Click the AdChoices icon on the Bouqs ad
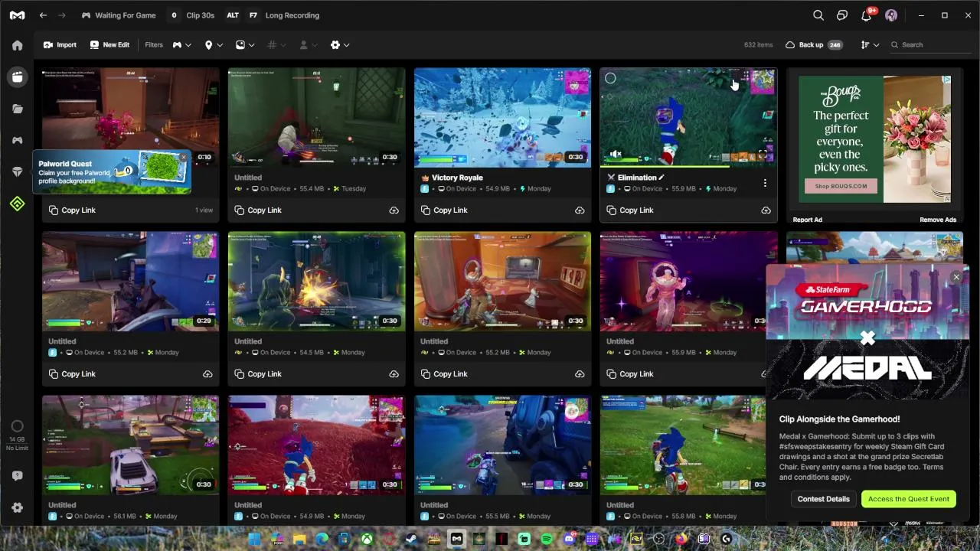 pos(947,79)
